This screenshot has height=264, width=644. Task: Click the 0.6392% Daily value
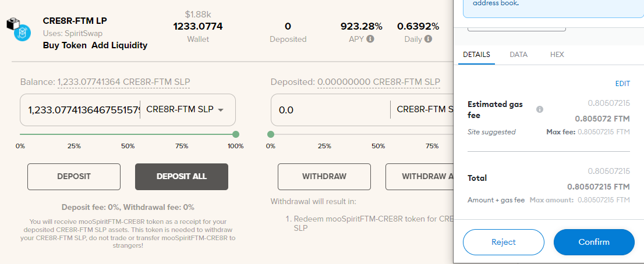coord(418,27)
